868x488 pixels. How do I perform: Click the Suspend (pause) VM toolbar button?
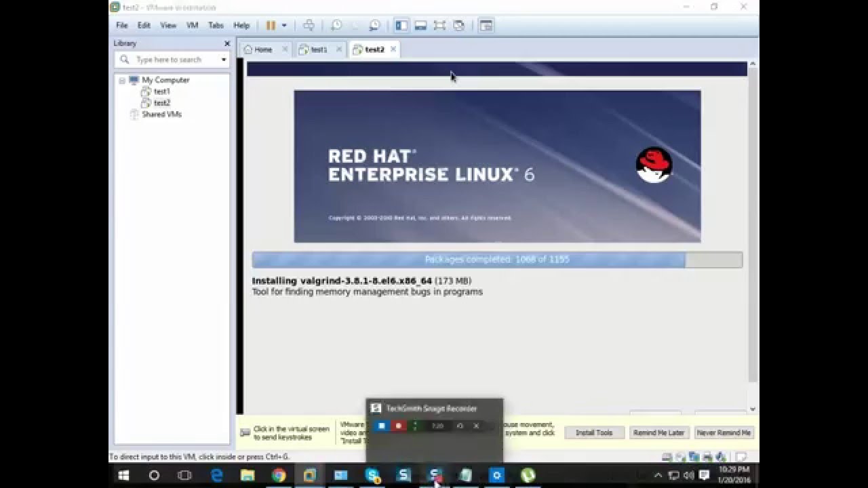pyautogui.click(x=271, y=26)
